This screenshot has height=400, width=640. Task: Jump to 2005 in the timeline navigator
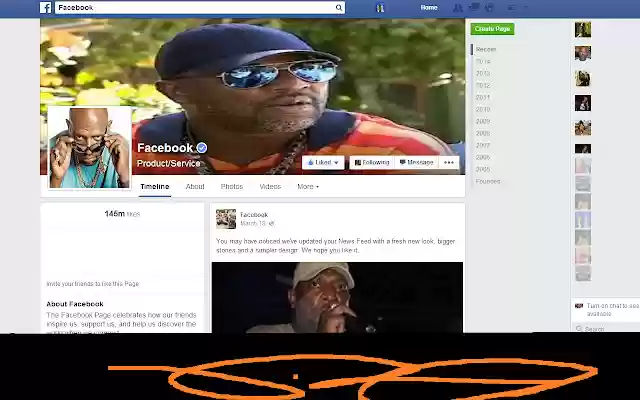[x=483, y=169]
